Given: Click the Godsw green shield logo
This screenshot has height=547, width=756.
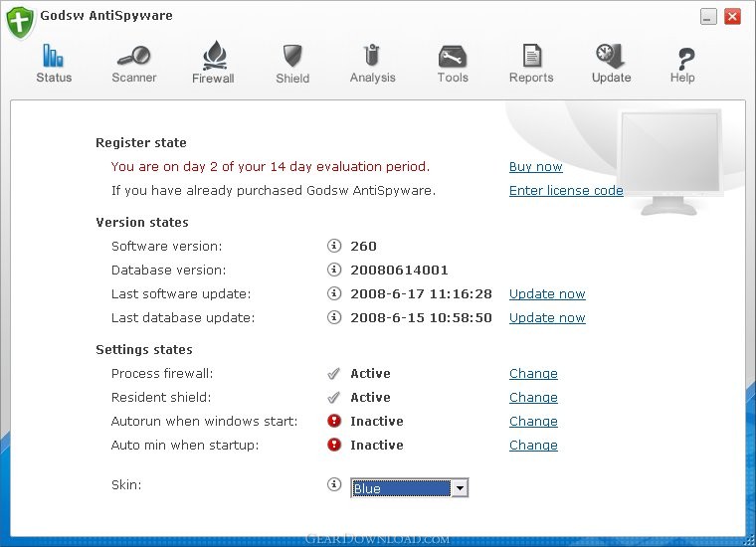Looking at the screenshot, I should coord(20,23).
